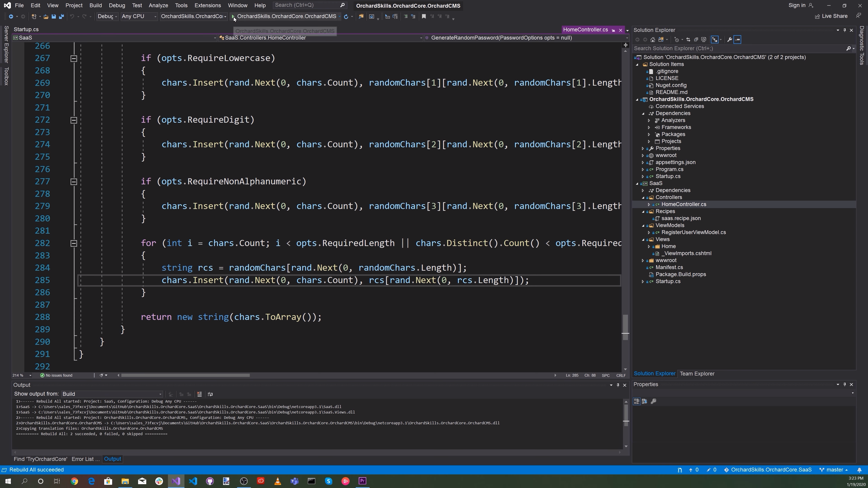This screenshot has height=488, width=868.
Task: Toggle auto-hide pin on Properties panel
Action: point(845,384)
